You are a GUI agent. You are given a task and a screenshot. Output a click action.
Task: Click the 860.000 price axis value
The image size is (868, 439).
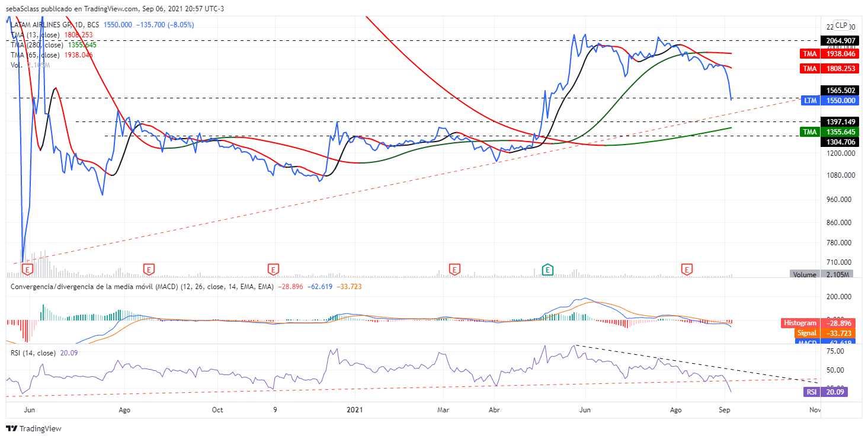click(x=840, y=223)
